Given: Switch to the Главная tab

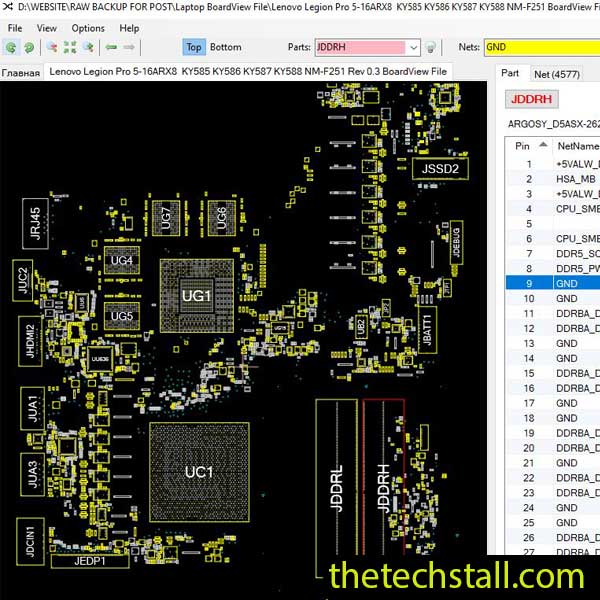Looking at the screenshot, I should pos(21,73).
